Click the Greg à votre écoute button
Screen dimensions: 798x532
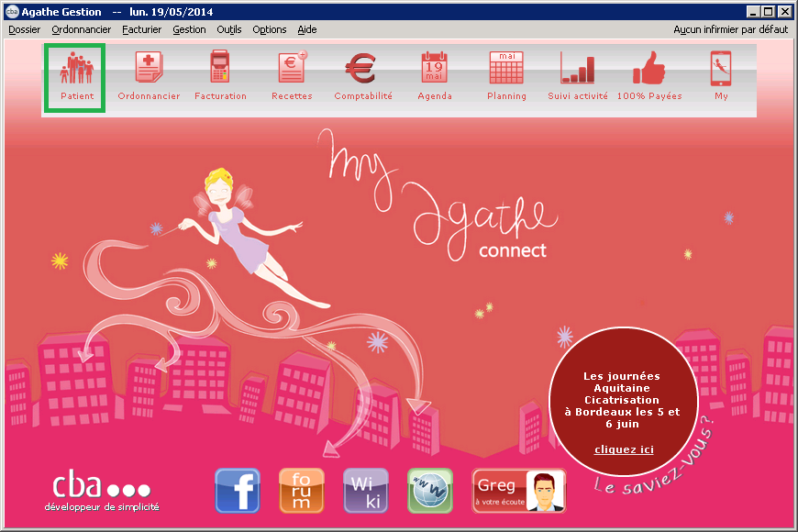point(518,491)
